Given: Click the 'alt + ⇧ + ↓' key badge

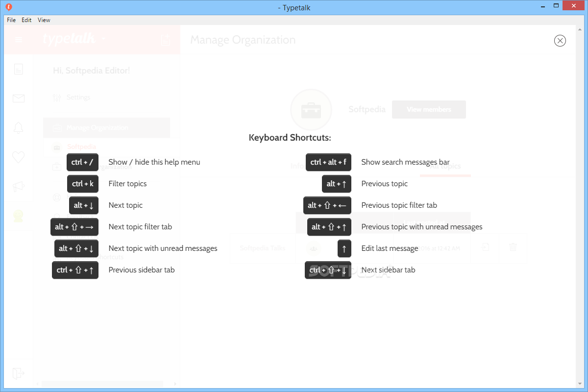Looking at the screenshot, I should [x=76, y=248].
